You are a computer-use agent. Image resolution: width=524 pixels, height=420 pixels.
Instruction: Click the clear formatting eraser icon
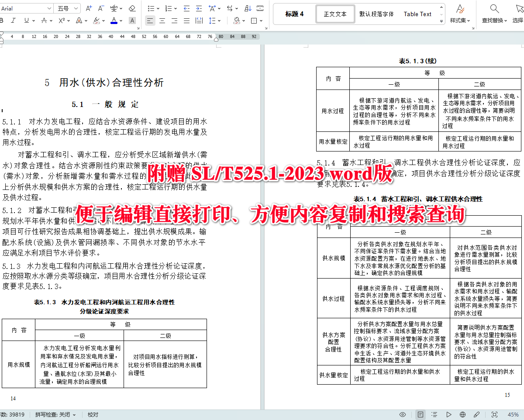(132, 7)
